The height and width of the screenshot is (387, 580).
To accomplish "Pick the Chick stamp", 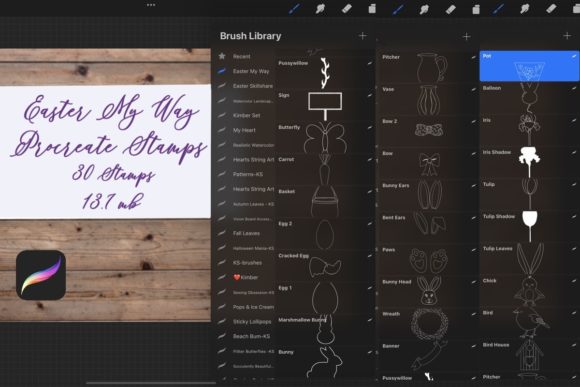I will (530, 291).
